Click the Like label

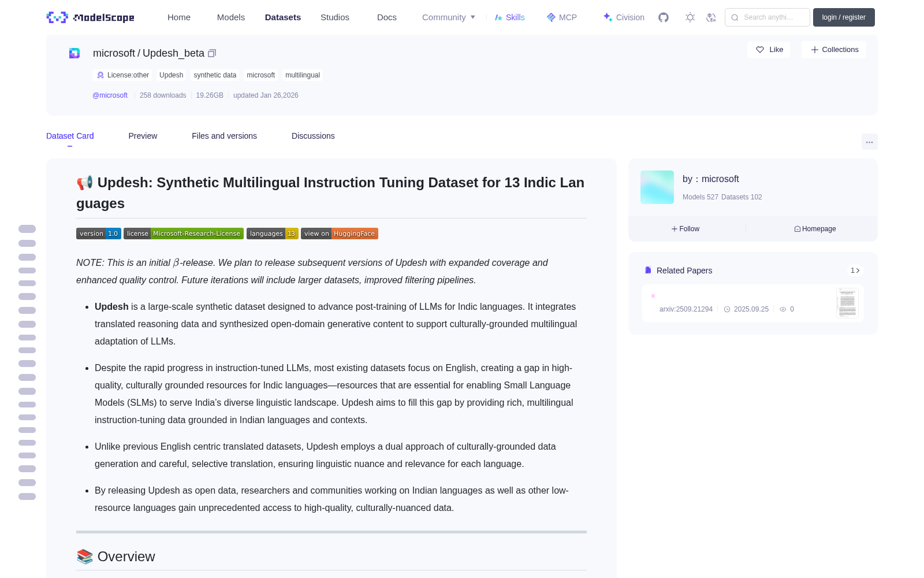point(776,50)
